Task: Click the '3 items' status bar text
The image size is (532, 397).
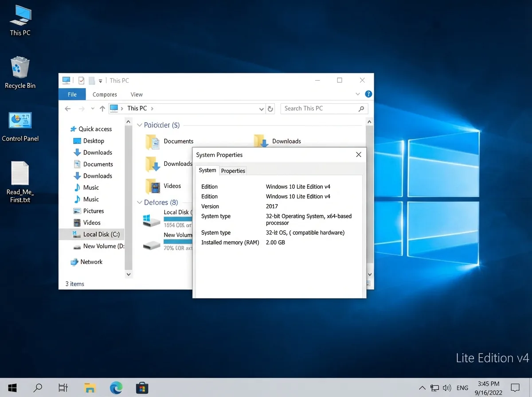Action: 74,284
